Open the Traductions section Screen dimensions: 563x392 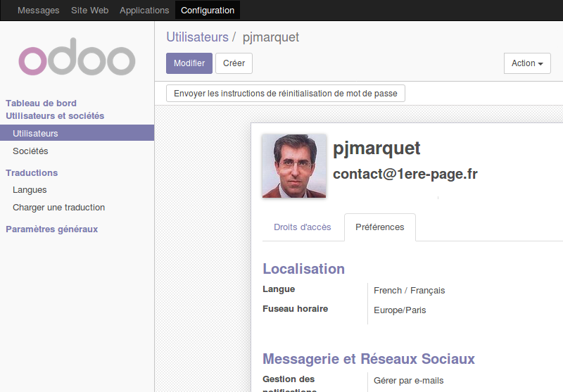[32, 173]
